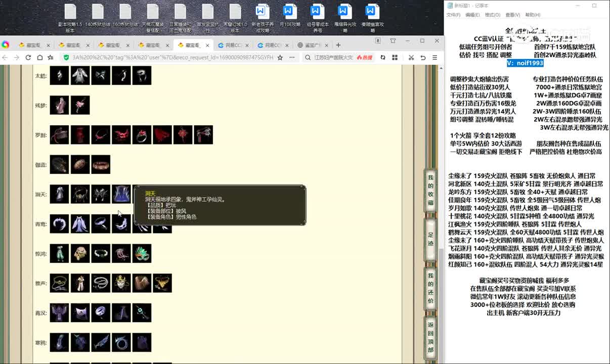This screenshot has height=364, width=610.
Task: Open 我的还价 in page sidebar
Action: pos(430,289)
